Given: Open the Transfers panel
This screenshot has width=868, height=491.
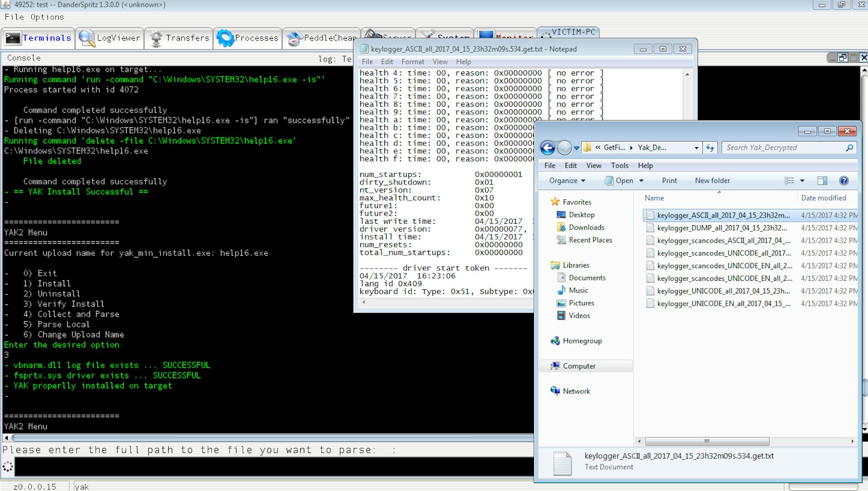Looking at the screenshot, I should [x=179, y=38].
